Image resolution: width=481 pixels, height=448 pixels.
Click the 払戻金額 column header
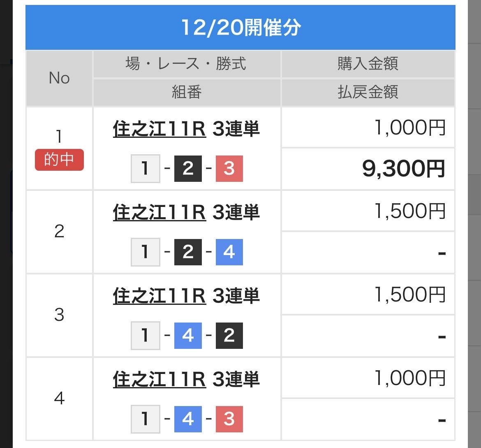(368, 92)
